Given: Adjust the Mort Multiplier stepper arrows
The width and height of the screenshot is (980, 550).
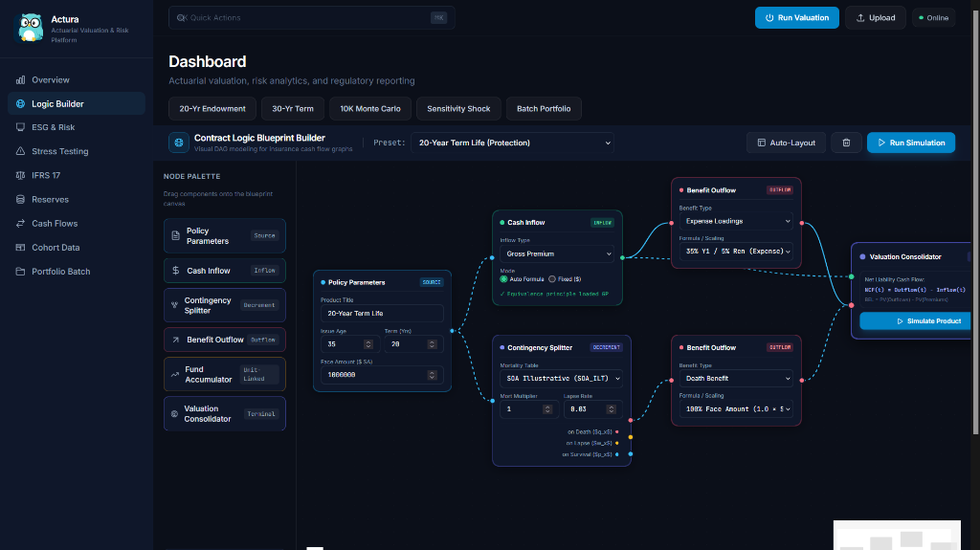Looking at the screenshot, I should [547, 409].
